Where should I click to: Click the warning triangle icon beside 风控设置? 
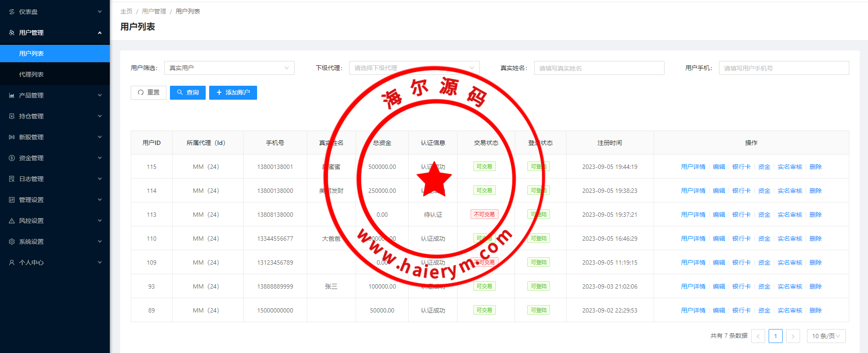pyautogui.click(x=12, y=221)
